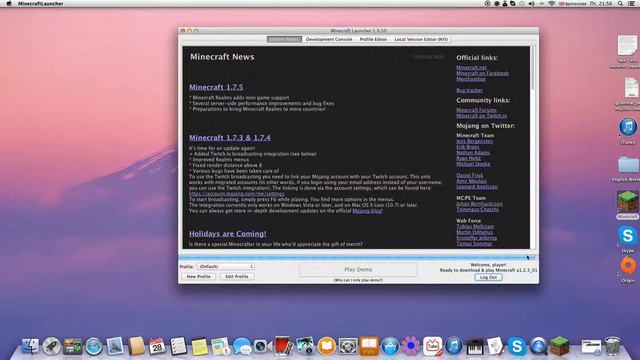This screenshot has height=360, width=640.
Task: Open the Minecraft 1.7.3 & 1.7.4 heading
Action: point(230,138)
